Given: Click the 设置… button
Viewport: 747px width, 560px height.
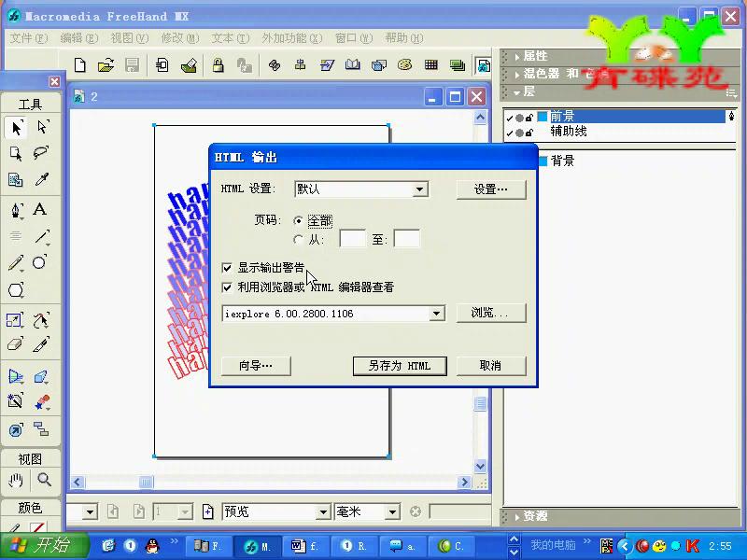Looking at the screenshot, I should pos(491,189).
